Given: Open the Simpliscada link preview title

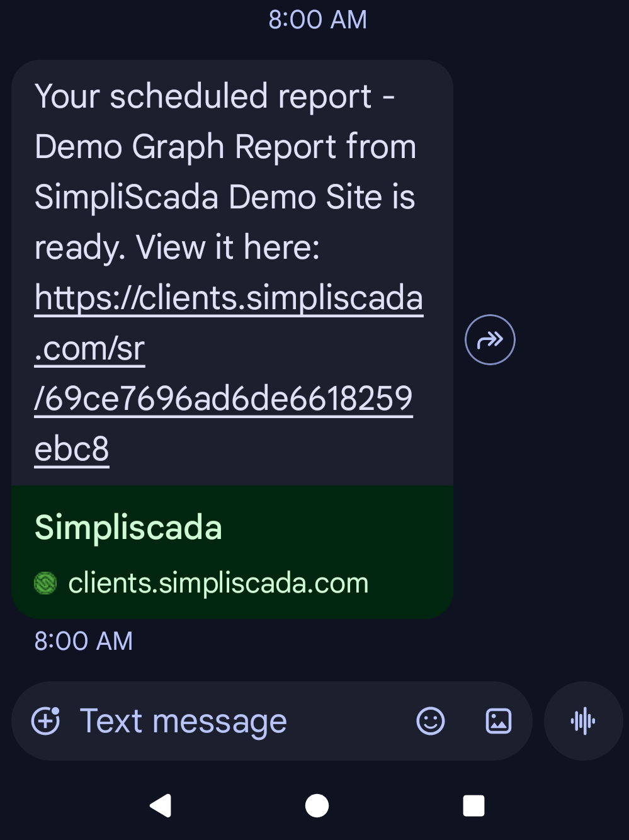Looking at the screenshot, I should click(128, 527).
